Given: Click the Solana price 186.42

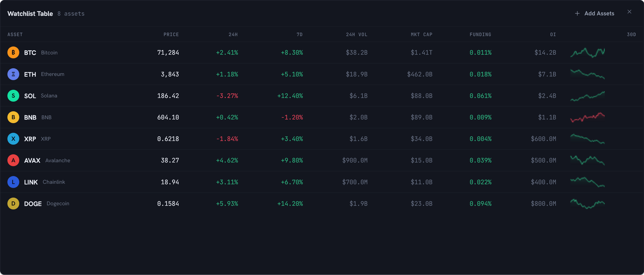Looking at the screenshot, I should (168, 96).
